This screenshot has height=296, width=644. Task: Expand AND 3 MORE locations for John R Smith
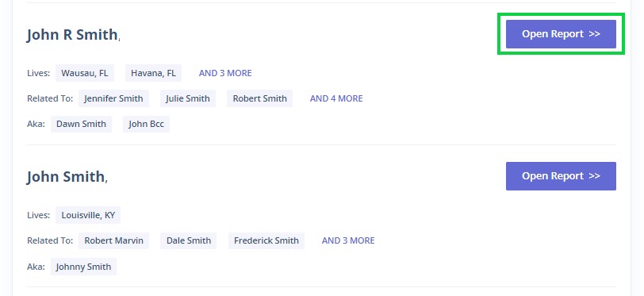(x=225, y=73)
